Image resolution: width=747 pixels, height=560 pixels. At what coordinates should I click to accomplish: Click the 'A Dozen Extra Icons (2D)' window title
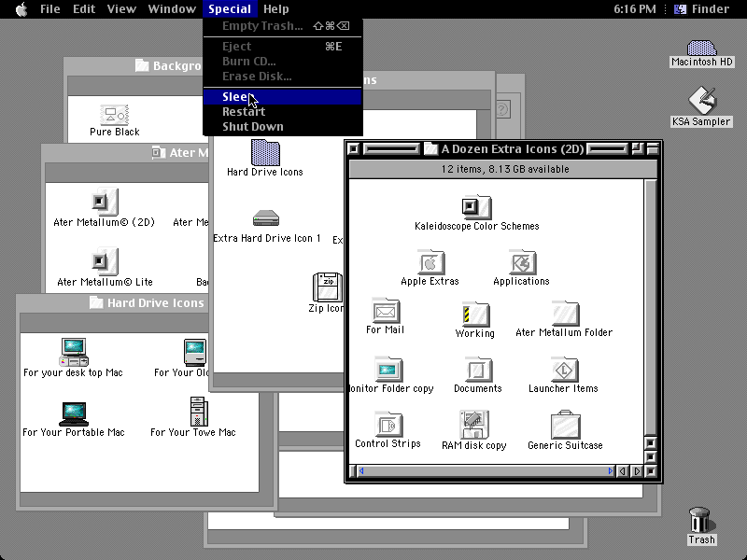(x=513, y=149)
